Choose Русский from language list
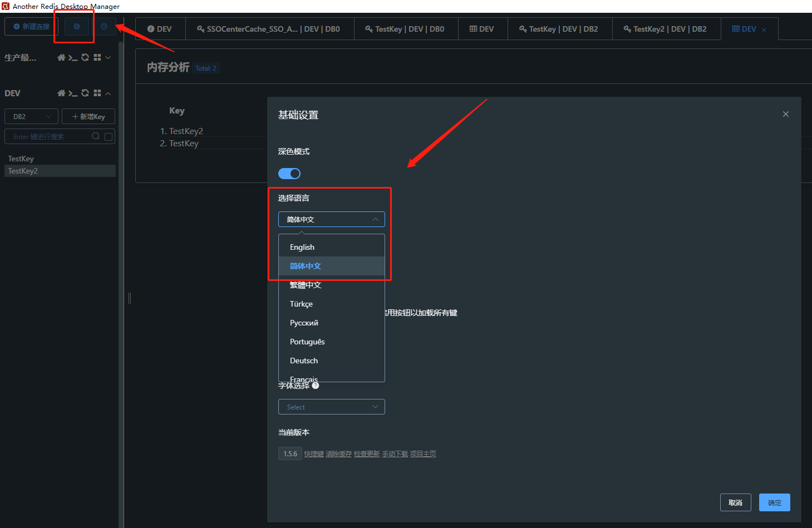The width and height of the screenshot is (812, 528). pos(332,323)
